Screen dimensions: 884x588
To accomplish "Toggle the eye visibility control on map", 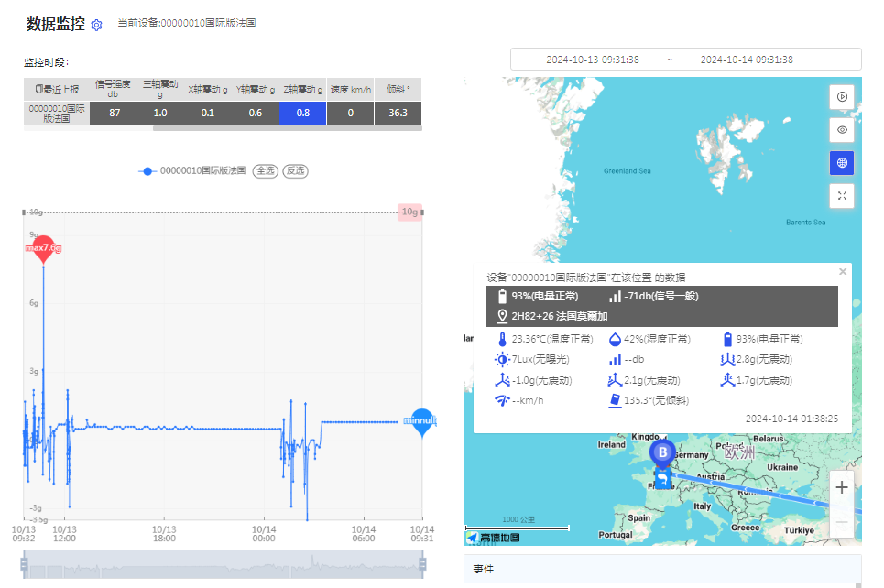I will [842, 129].
